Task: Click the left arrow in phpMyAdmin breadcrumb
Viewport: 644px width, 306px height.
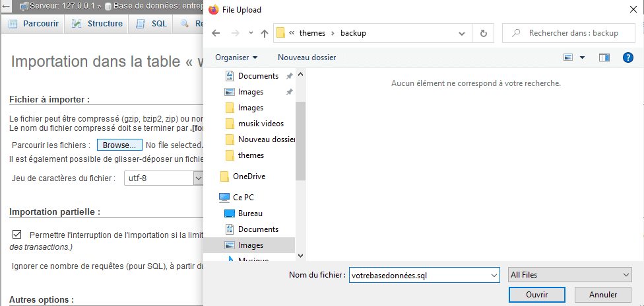Action: click(7, 6)
